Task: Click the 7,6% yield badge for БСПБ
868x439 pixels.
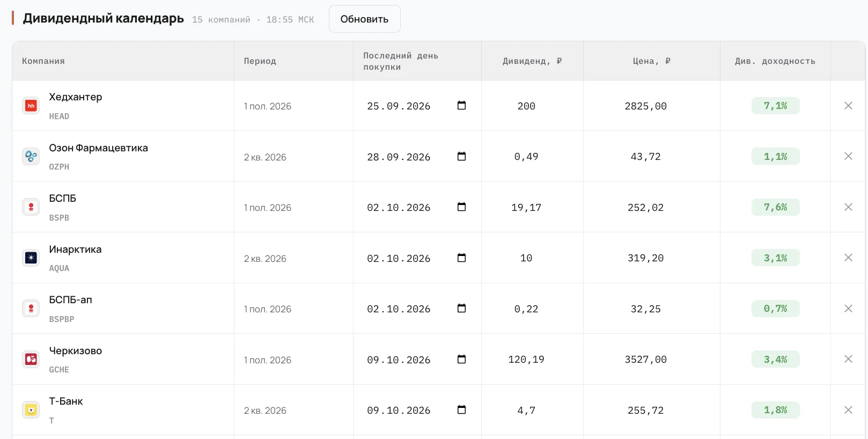Action: (x=776, y=207)
